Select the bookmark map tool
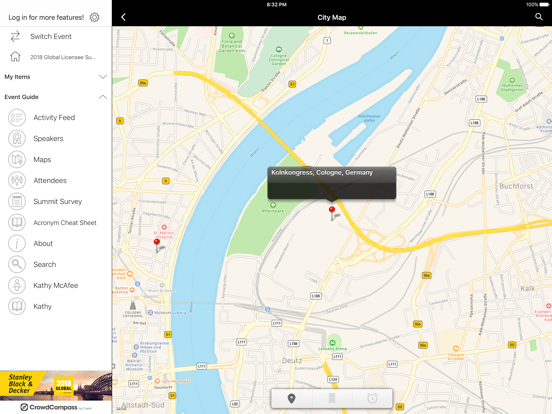Image resolution: width=552 pixels, height=414 pixels. tap(332, 399)
